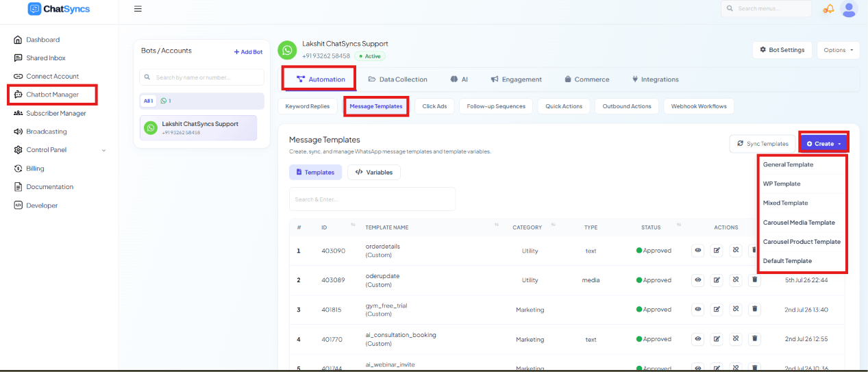Open Webhook Workflows
868x372 pixels.
698,106
